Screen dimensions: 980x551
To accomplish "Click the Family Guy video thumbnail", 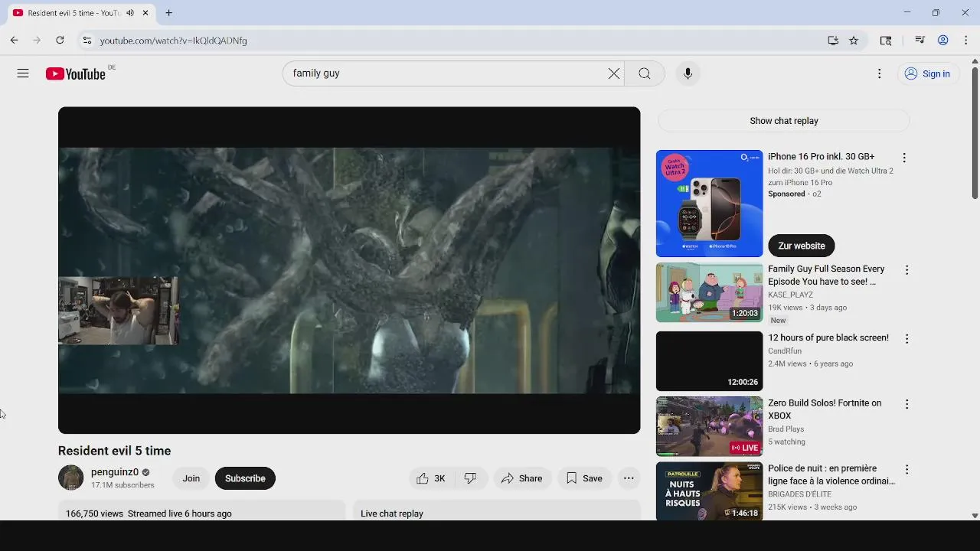I will pyautogui.click(x=710, y=292).
